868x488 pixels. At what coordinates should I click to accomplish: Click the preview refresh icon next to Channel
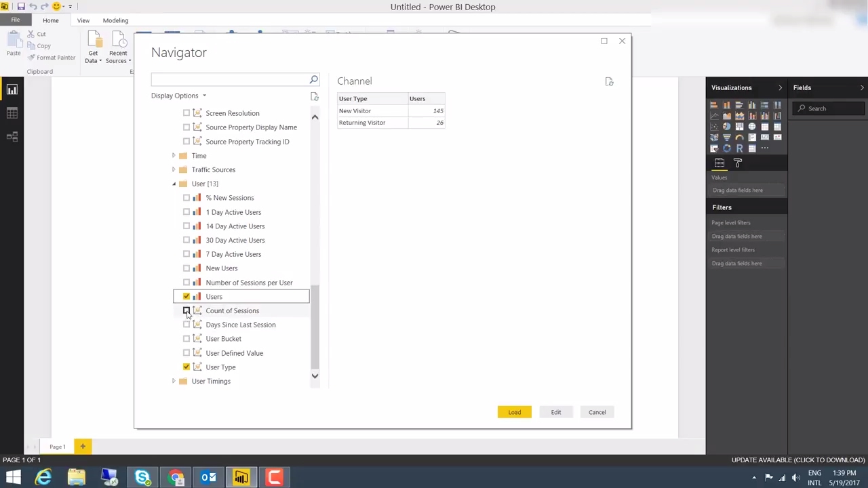coord(609,81)
